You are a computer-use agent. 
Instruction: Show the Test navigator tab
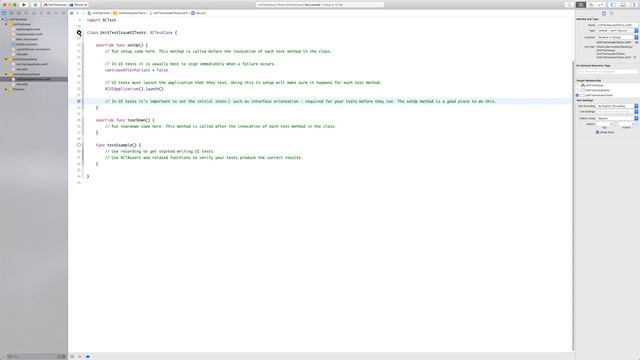[x=41, y=13]
